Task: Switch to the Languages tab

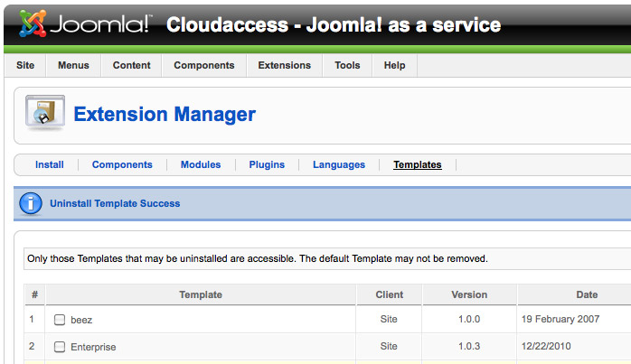Action: [339, 164]
